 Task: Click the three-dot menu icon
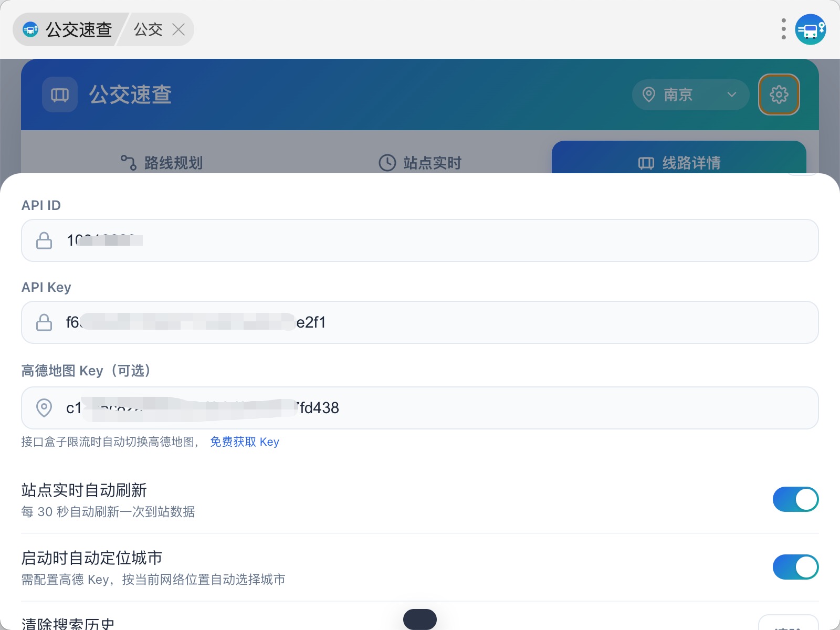coord(783,29)
